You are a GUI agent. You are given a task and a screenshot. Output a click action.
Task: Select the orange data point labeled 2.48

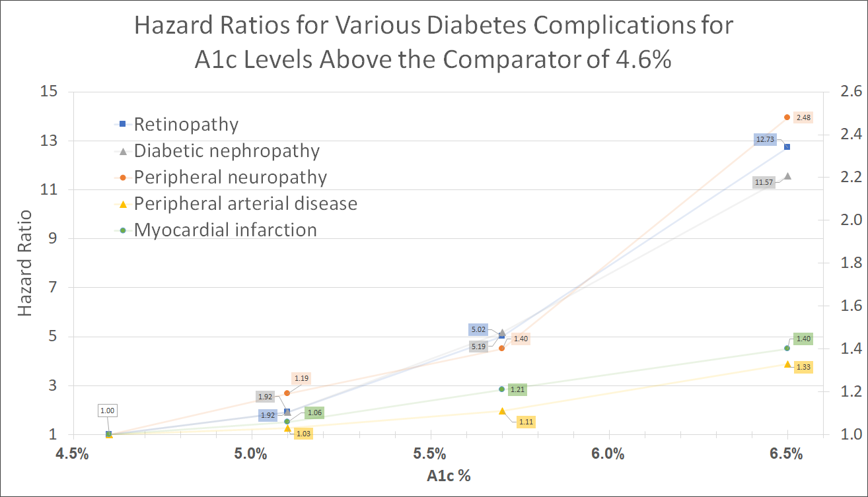pos(787,117)
